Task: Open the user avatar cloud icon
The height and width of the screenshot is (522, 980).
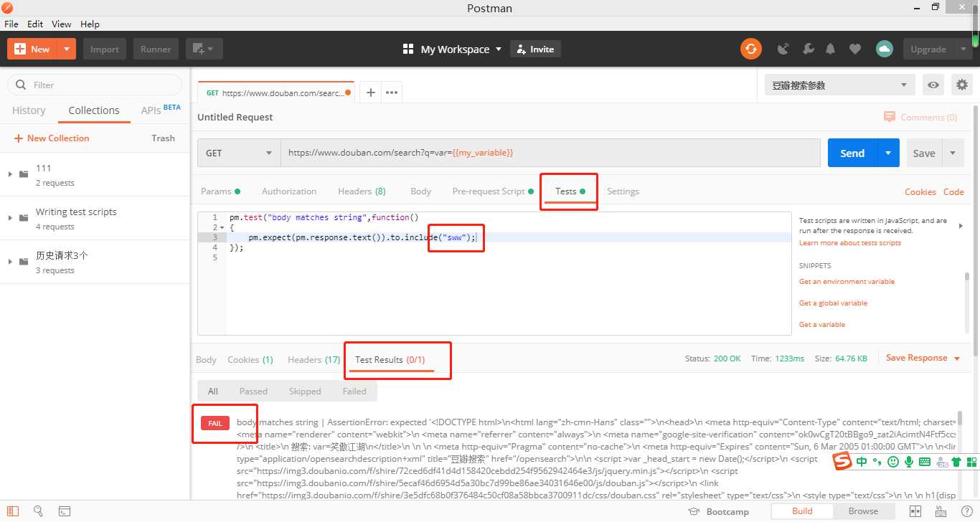Action: click(x=884, y=49)
